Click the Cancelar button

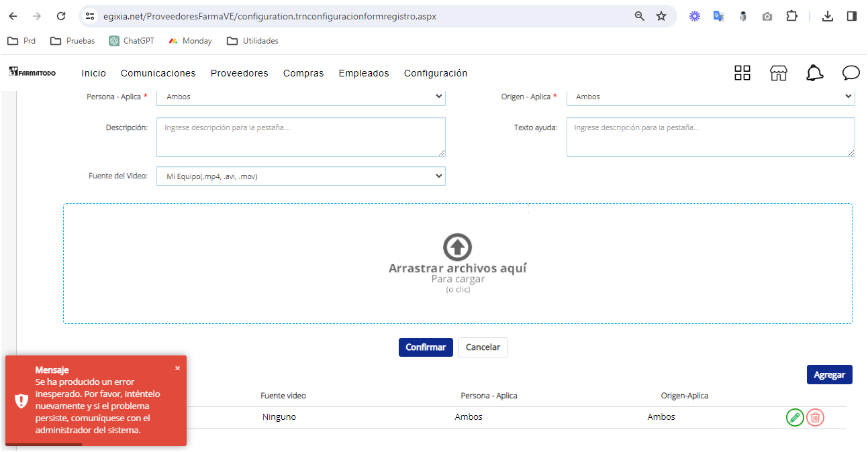pyautogui.click(x=483, y=347)
